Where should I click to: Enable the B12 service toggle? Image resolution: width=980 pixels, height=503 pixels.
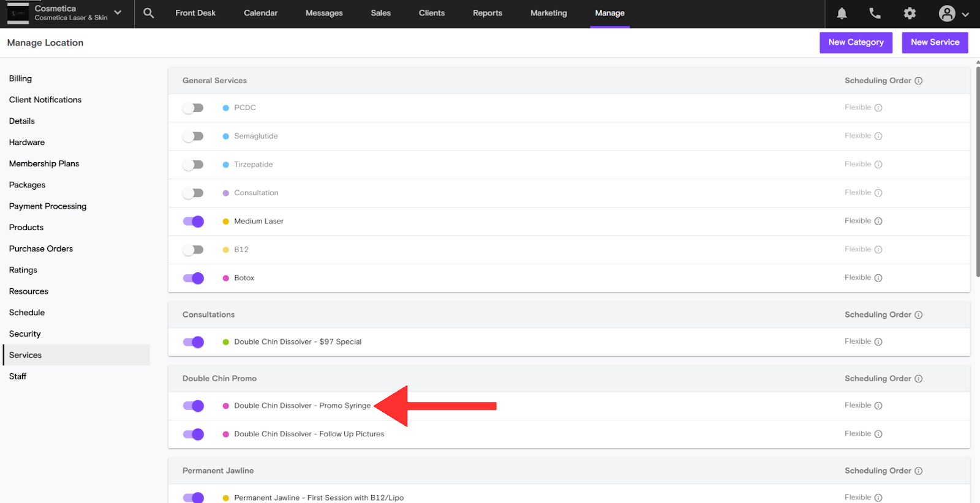[x=193, y=250]
